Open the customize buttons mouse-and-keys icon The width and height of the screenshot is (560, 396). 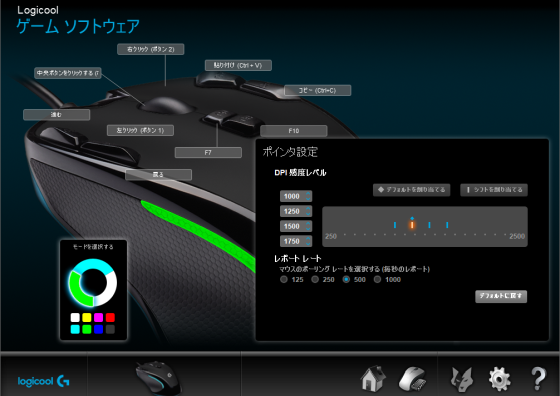click(x=412, y=379)
